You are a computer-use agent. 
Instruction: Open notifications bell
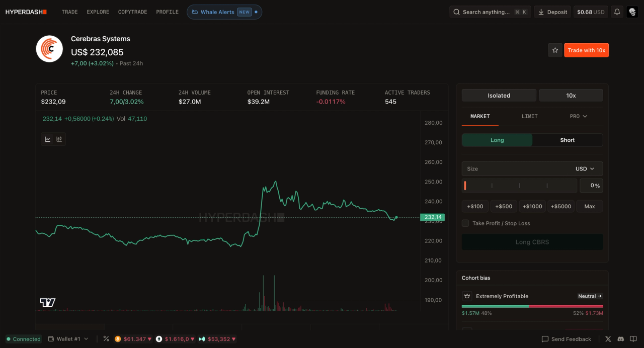617,12
